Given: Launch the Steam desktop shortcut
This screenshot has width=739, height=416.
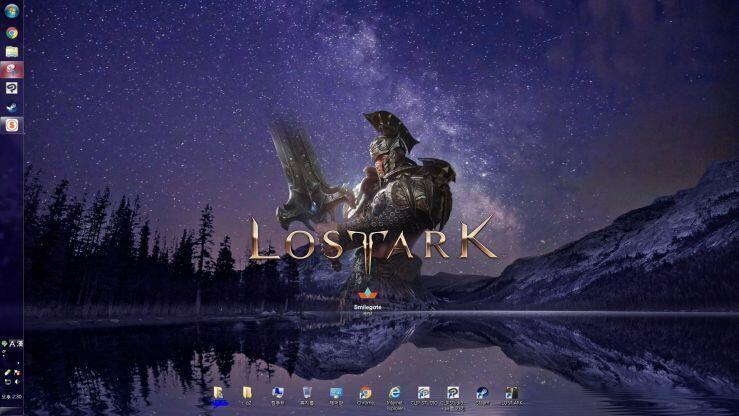Looking at the screenshot, I should [x=482, y=396].
